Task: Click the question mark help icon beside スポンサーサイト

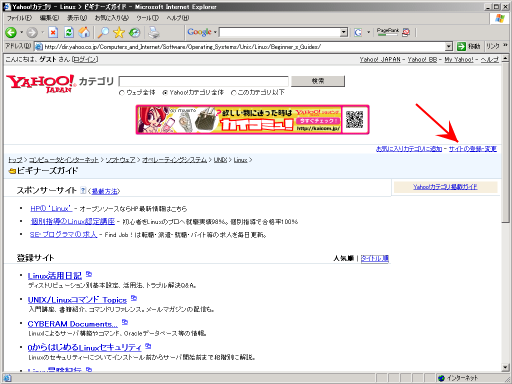Action: pyautogui.click(x=83, y=190)
